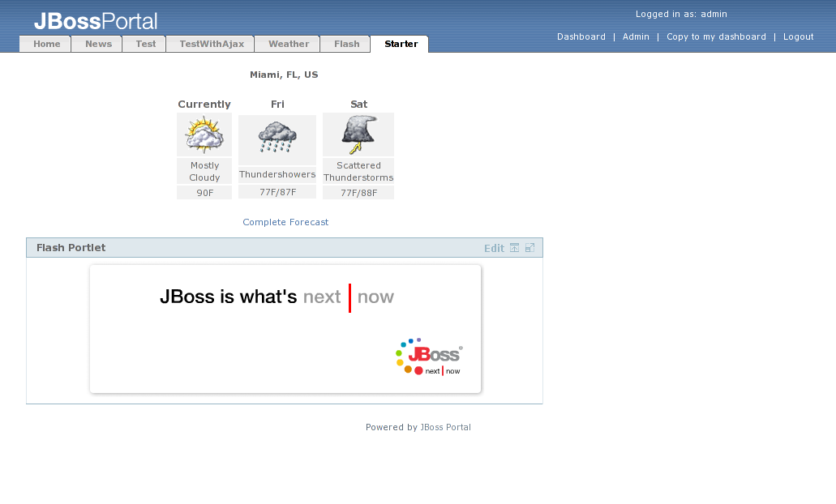Image resolution: width=836 pixels, height=504 pixels.
Task: Click the 77F/87F Friday temperature
Action: click(278, 192)
